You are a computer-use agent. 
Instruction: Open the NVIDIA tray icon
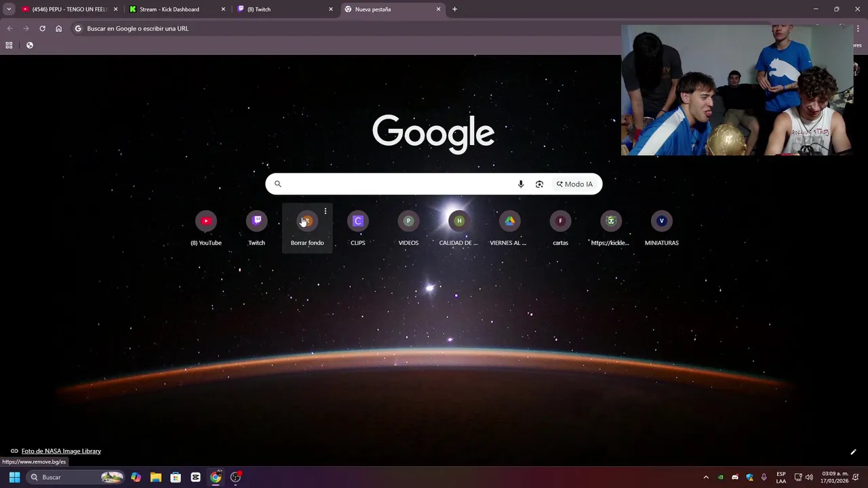(x=720, y=477)
